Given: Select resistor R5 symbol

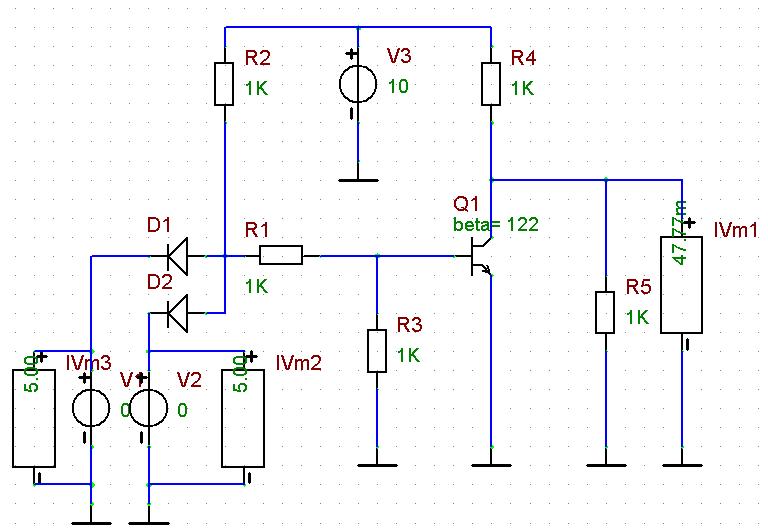Looking at the screenshot, I should click(605, 312).
